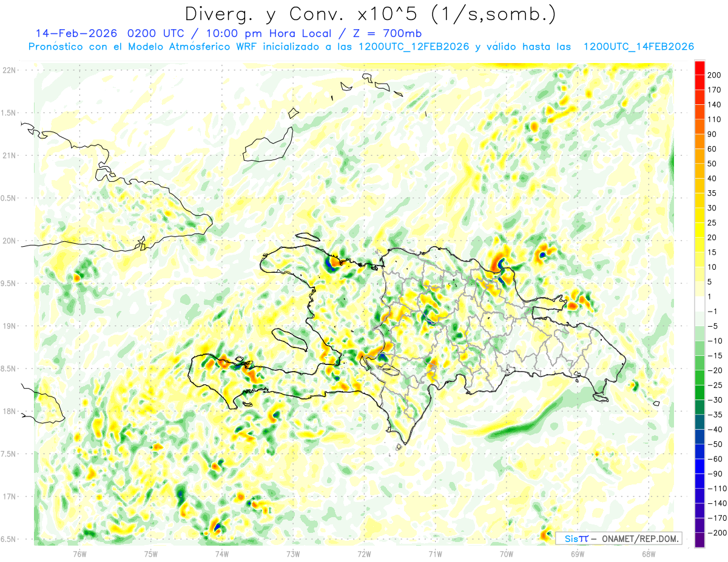
Task: Click the 76W longitude label
Action: click(79, 554)
